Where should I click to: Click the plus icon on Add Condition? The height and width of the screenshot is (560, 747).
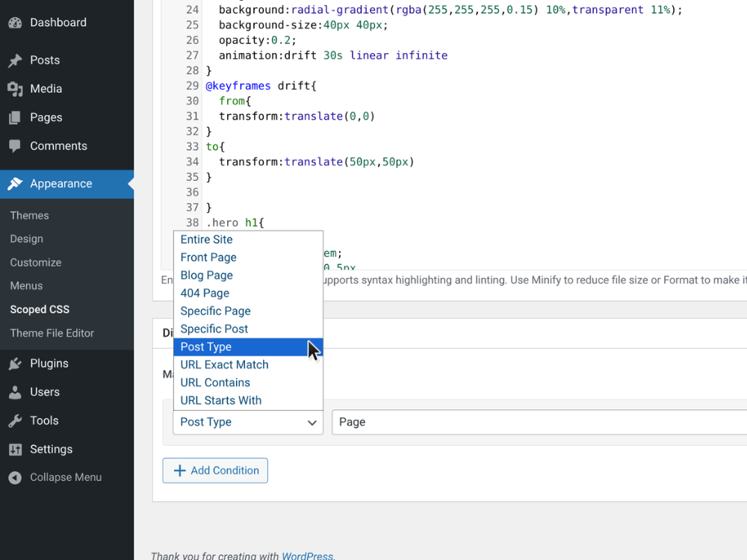point(179,470)
